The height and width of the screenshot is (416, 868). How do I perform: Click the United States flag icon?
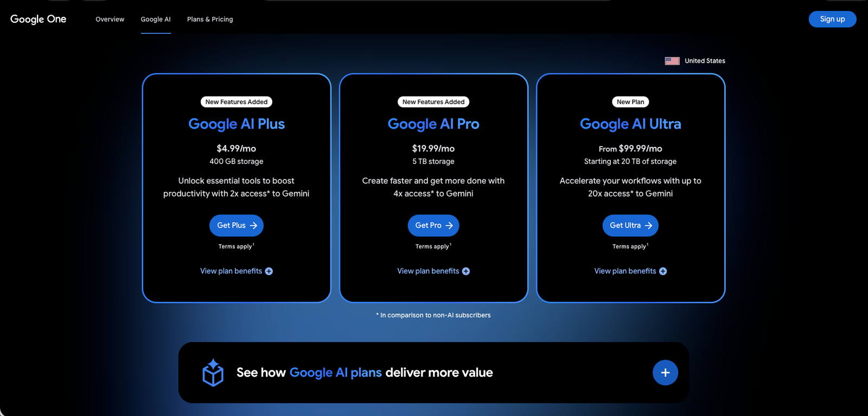tap(672, 61)
